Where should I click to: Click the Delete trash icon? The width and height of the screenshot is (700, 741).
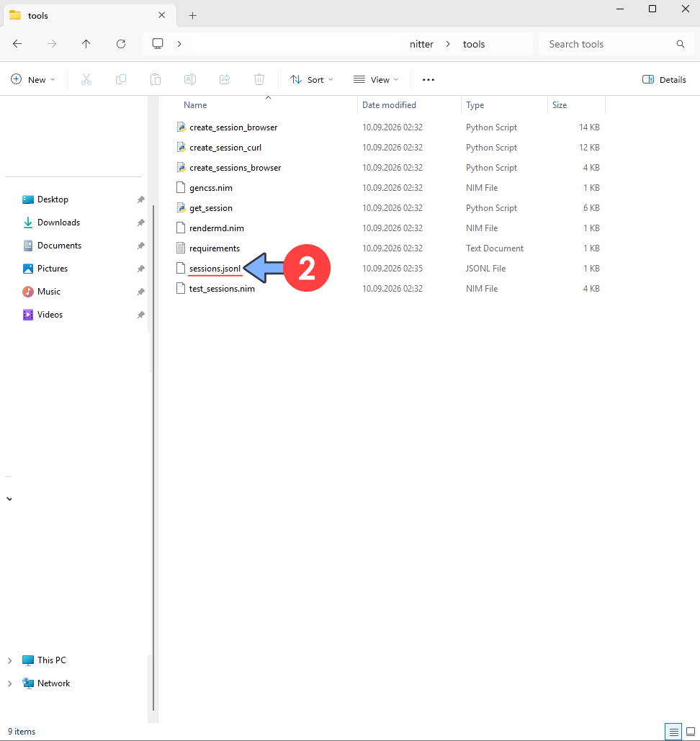coord(259,79)
